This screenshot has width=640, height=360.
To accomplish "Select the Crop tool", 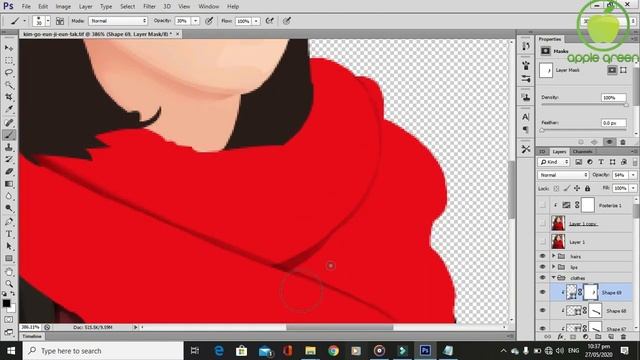I will click(x=9, y=97).
